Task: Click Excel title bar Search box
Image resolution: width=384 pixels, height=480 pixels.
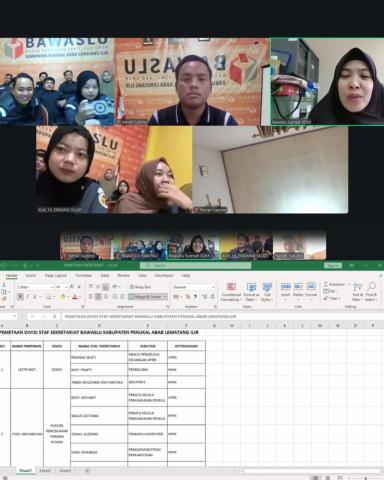Action: (x=195, y=265)
